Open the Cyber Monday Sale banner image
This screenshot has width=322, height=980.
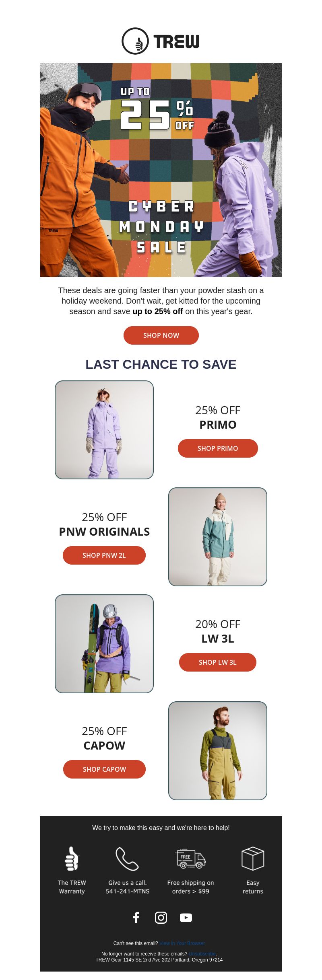click(161, 170)
